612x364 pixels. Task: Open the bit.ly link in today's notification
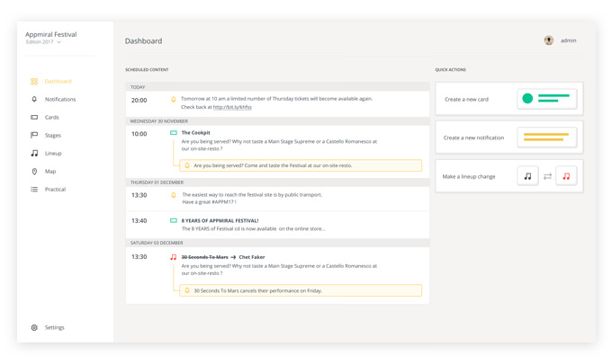pyautogui.click(x=232, y=108)
